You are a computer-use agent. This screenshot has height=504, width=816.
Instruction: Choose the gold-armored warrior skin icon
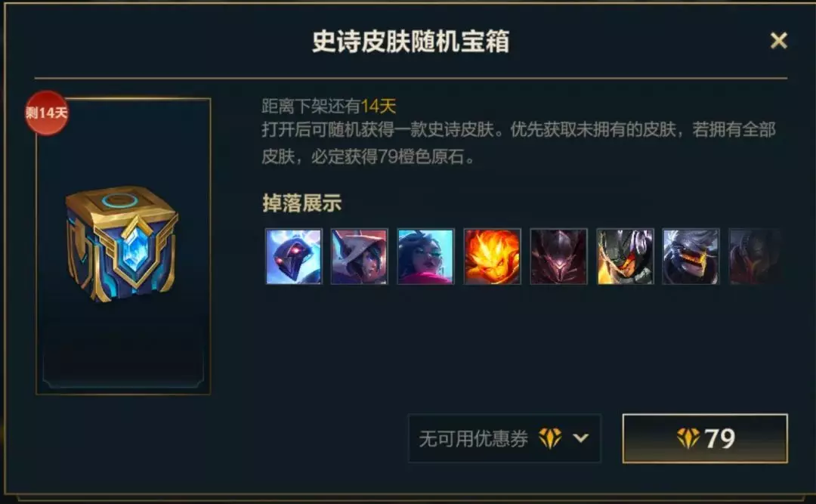(625, 257)
